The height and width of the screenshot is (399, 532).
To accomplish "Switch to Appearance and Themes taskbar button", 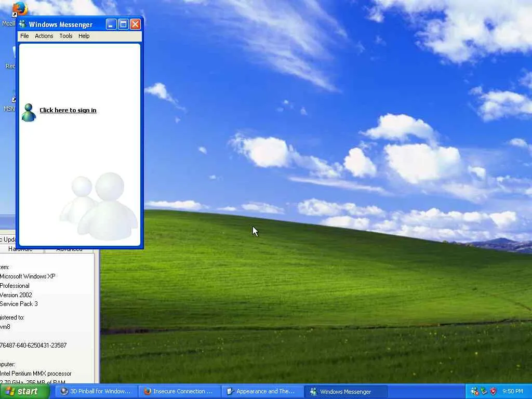I will tap(262, 392).
